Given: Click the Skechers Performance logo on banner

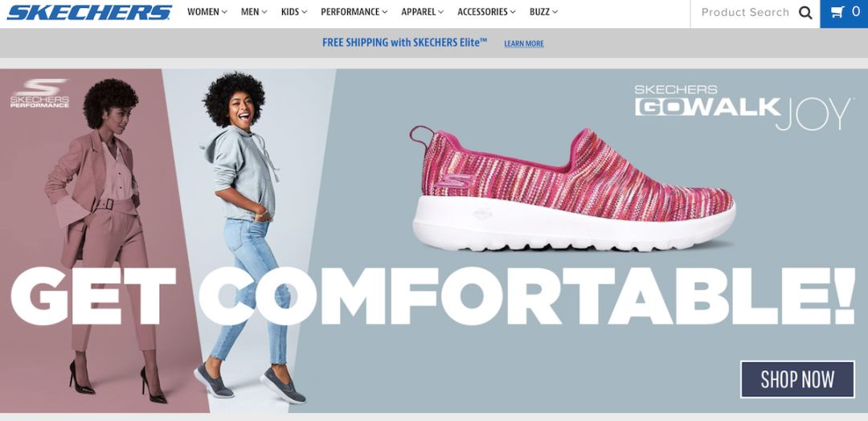Looking at the screenshot, I should 40,93.
